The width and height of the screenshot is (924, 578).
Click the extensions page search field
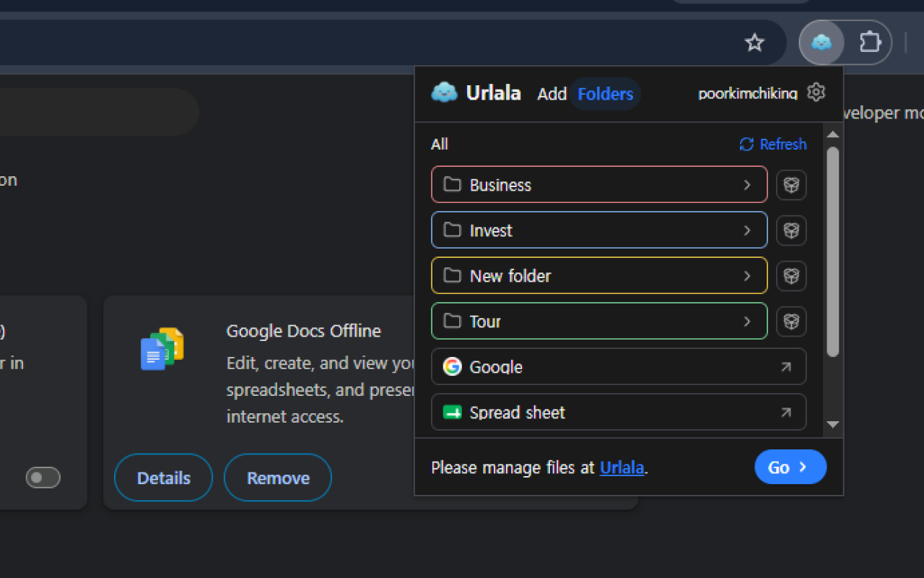pyautogui.click(x=99, y=112)
